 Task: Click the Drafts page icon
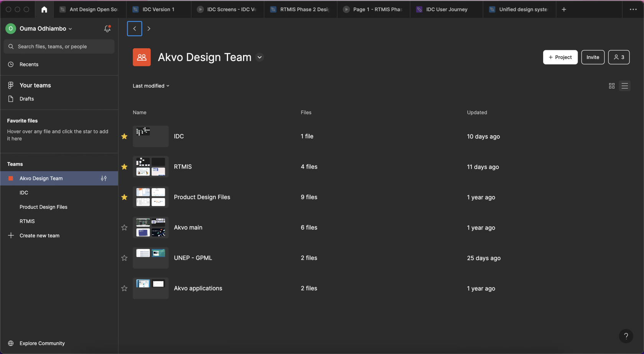[11, 99]
